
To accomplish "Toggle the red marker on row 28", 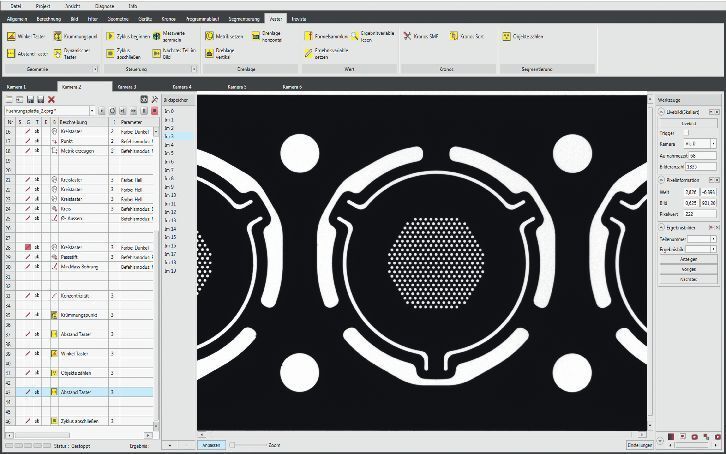I will 28,247.
